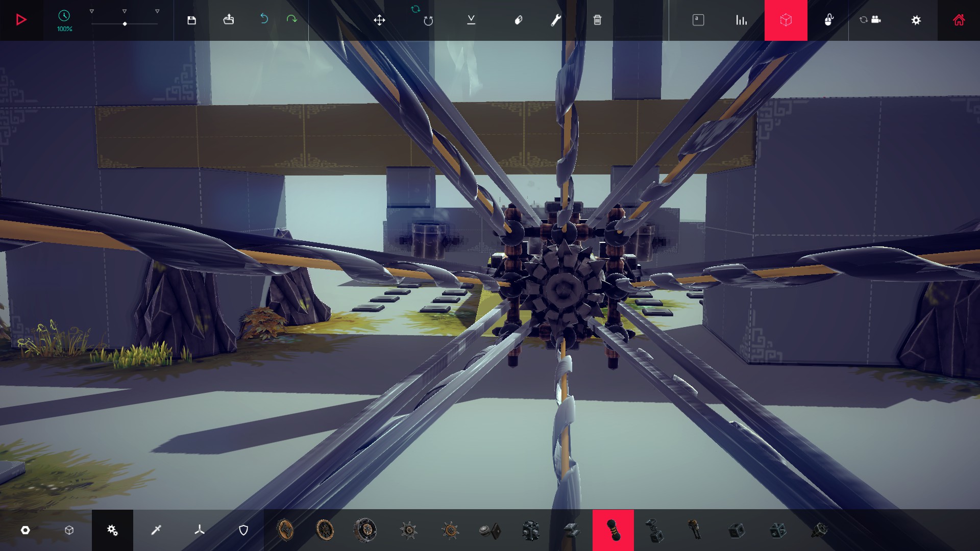Click the 100% time scale clock icon
980x551 pixels.
pyautogui.click(x=64, y=16)
